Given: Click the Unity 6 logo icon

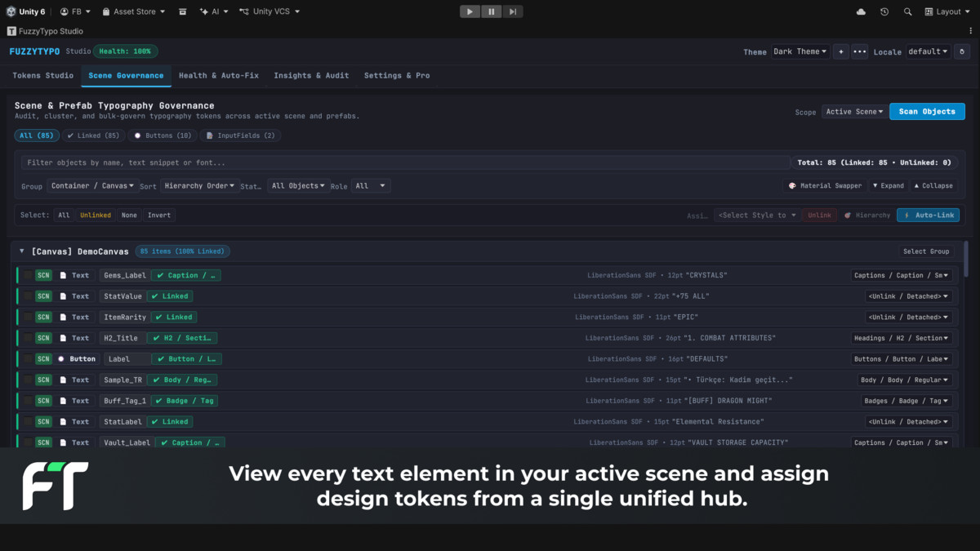Looking at the screenshot, I should pyautogui.click(x=11, y=11).
